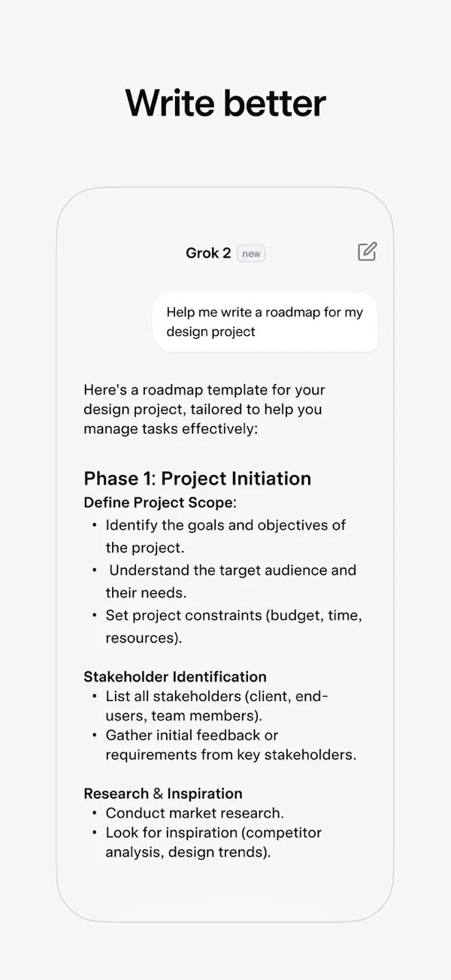Select the 'Stakeholder Identification' section title

174,676
